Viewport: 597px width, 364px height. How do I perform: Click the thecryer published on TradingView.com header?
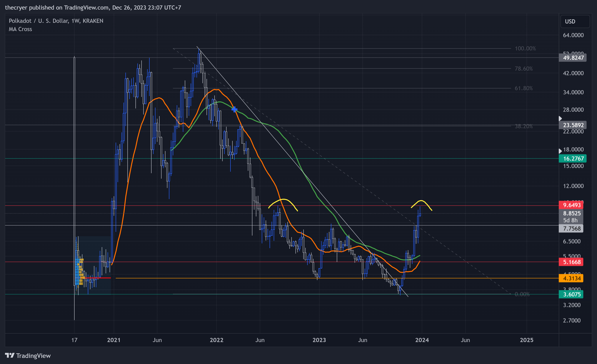93,8
